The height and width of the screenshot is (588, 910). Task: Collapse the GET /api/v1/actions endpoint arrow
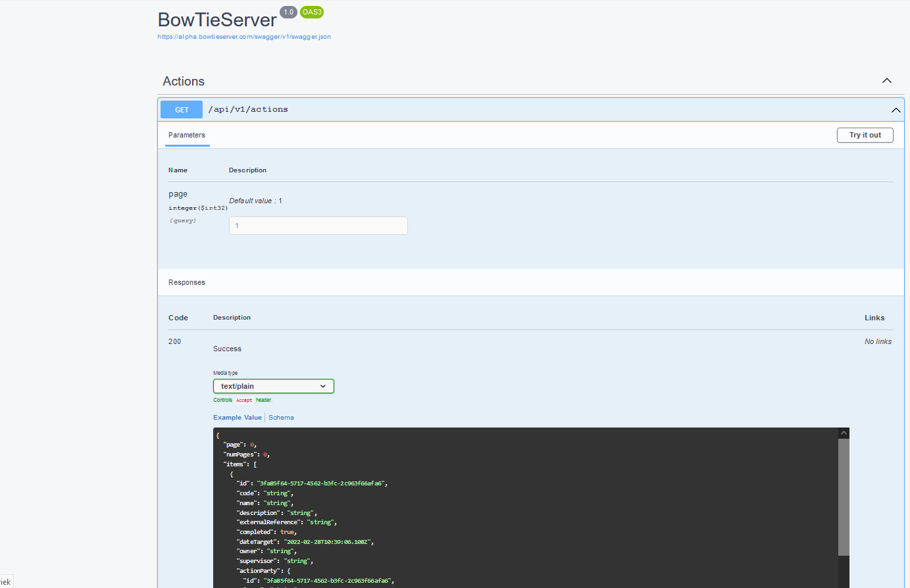point(896,110)
